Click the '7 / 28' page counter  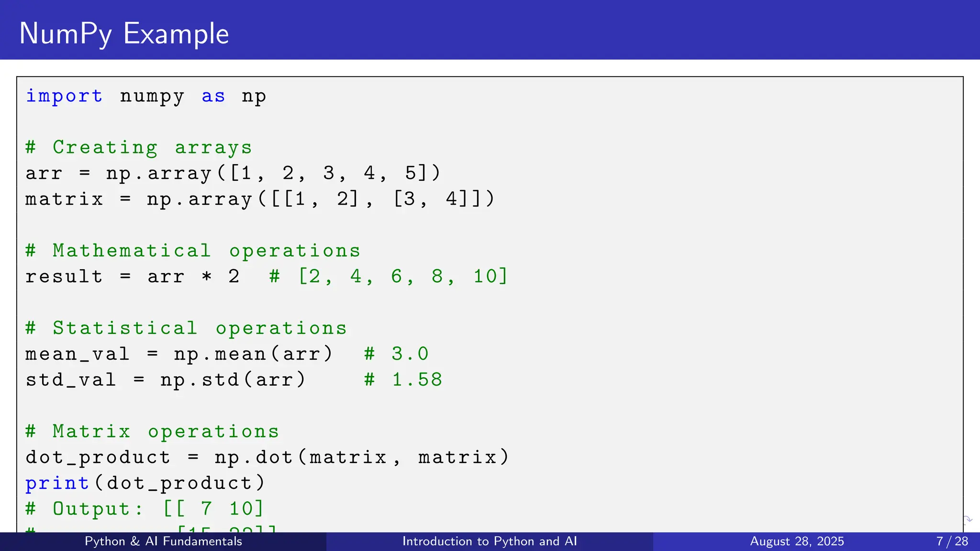[952, 541]
